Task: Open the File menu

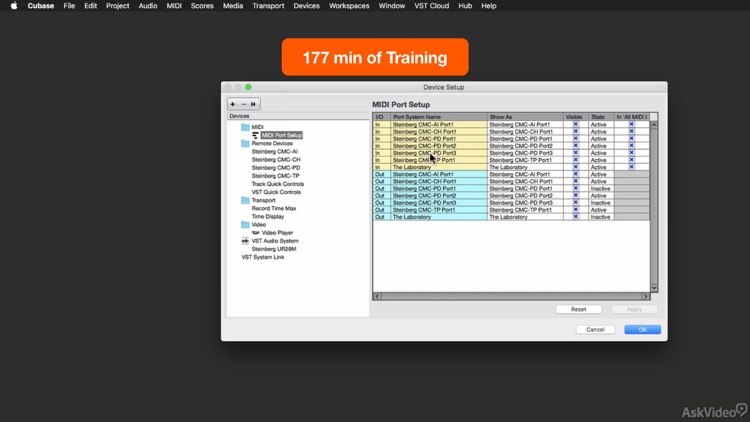Action: [69, 6]
